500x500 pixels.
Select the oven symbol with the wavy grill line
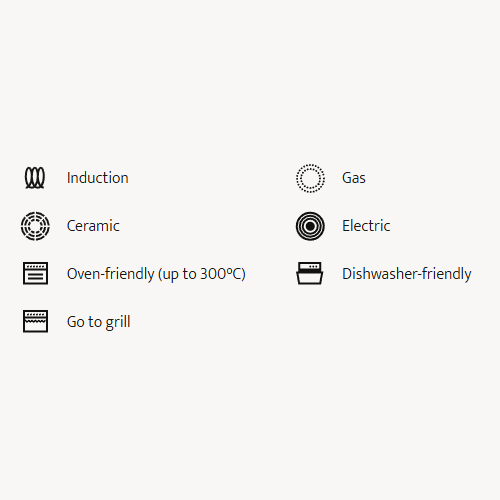click(x=35, y=321)
